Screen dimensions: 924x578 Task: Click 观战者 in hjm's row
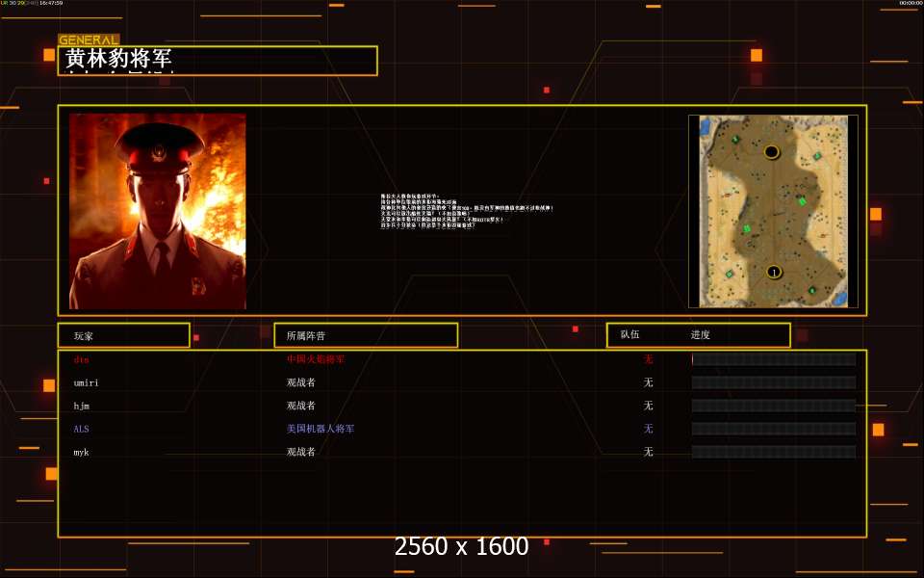click(x=301, y=406)
